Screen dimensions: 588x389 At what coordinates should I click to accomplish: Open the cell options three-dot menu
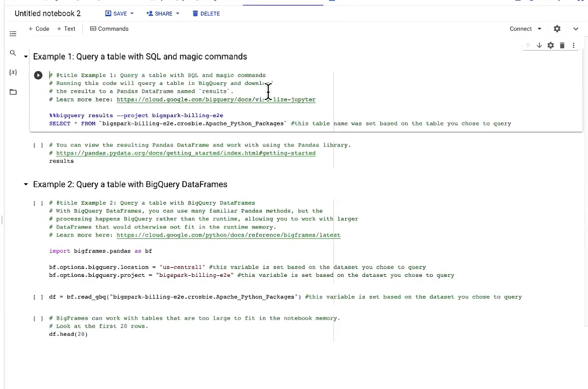[x=573, y=45]
